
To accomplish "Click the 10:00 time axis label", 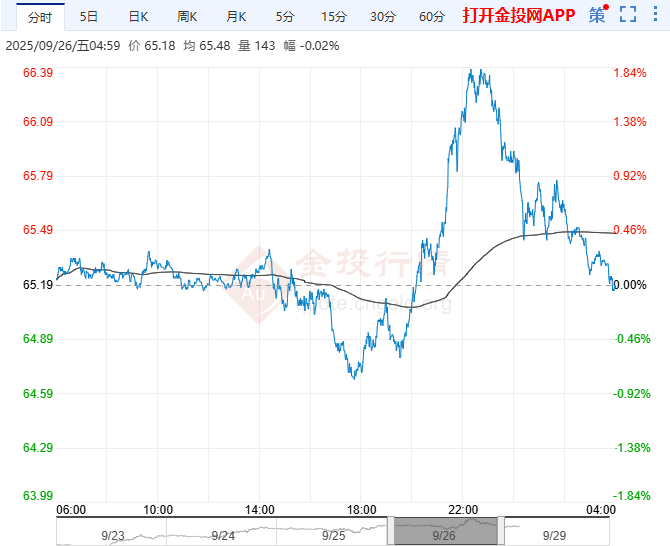I will 158,510.
